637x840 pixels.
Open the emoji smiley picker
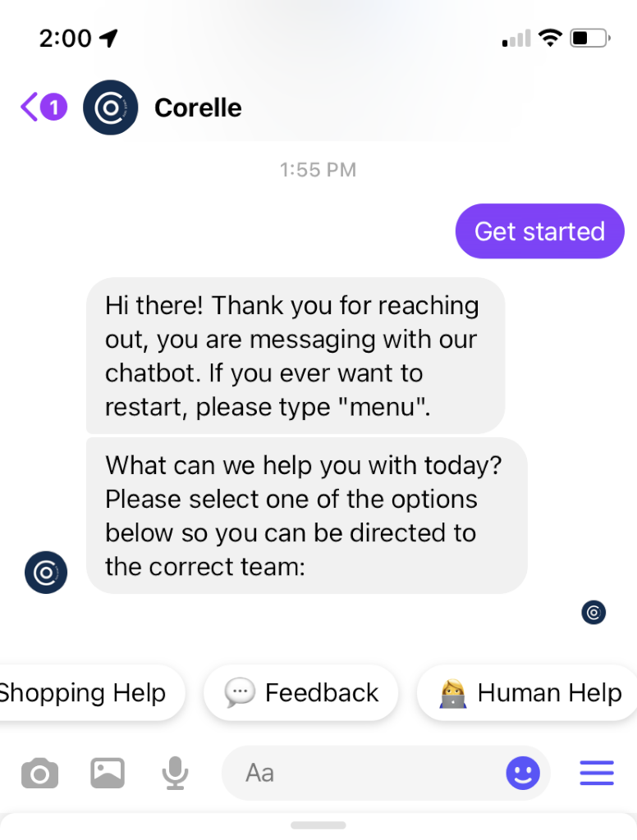point(523,773)
